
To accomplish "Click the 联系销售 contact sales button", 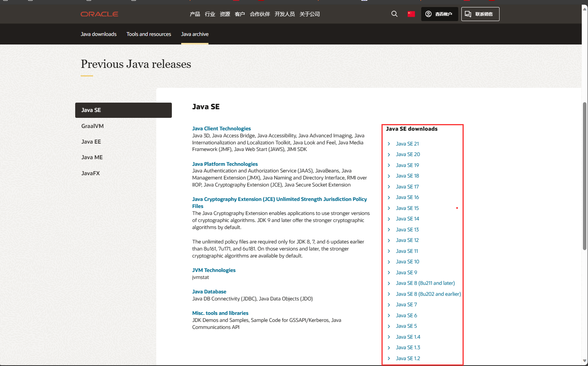I will click(480, 14).
